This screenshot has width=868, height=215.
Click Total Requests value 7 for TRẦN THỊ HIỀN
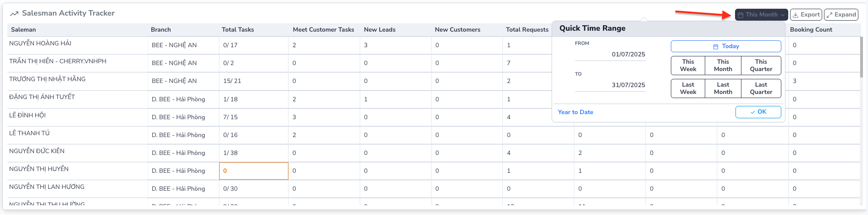point(509,63)
